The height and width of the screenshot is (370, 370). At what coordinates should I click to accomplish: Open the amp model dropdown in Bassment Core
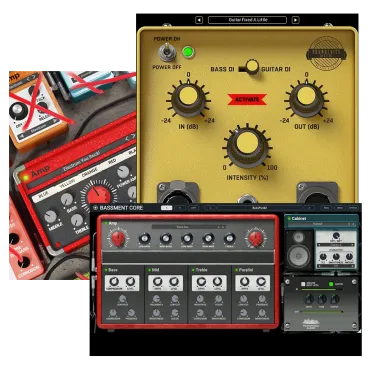188,227
